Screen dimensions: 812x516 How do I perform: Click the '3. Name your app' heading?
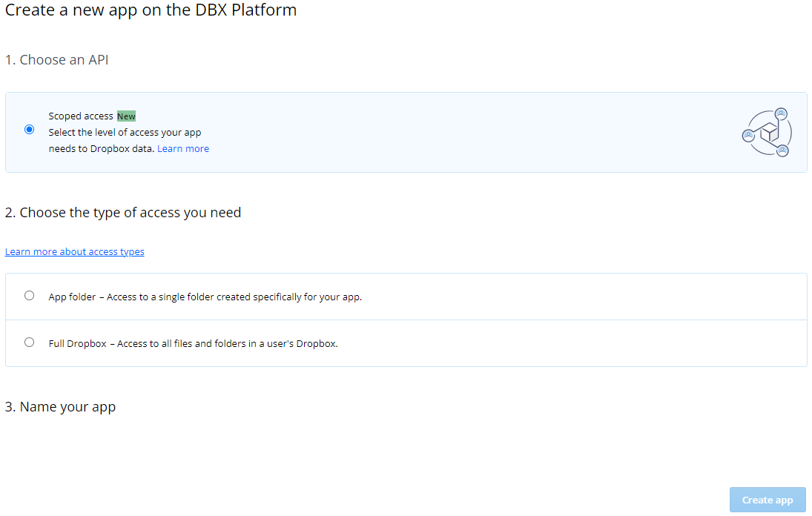click(x=61, y=407)
